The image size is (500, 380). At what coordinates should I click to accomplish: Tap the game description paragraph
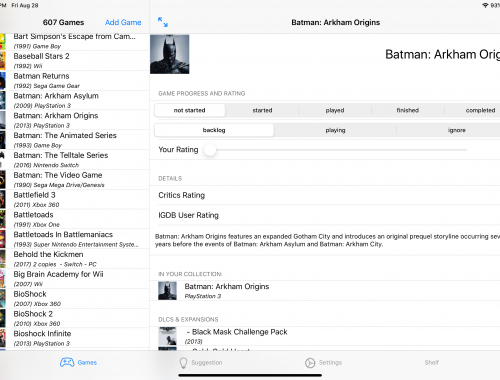click(327, 240)
